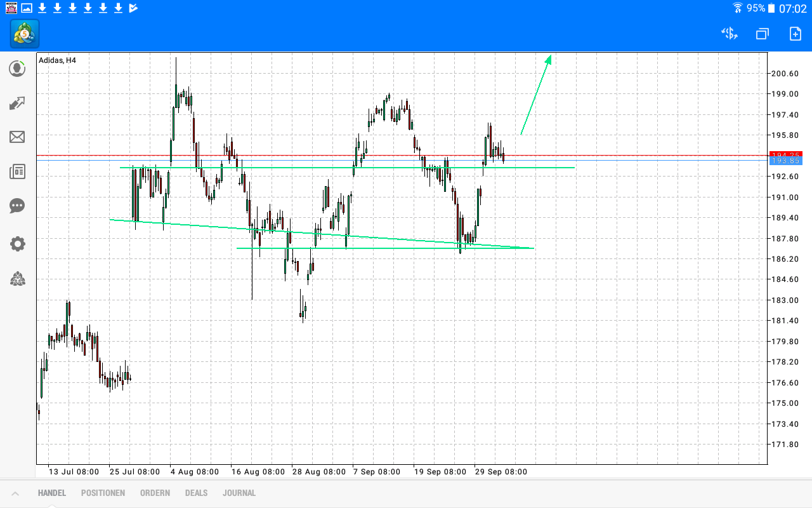Viewport: 812px width, 508px height.
Task: Open the News newspaper icon
Action: [17, 171]
